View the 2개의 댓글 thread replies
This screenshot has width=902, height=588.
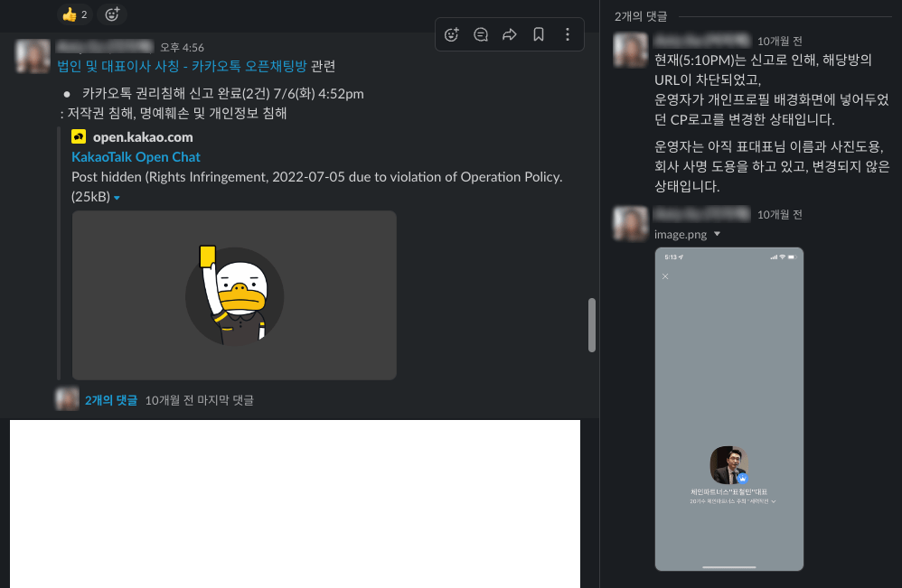tap(111, 400)
